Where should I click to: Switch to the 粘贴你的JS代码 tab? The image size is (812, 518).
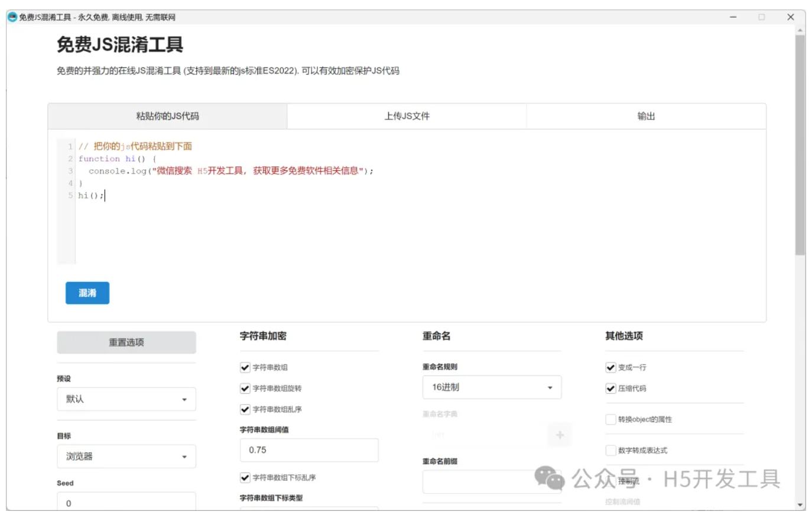pyautogui.click(x=167, y=116)
